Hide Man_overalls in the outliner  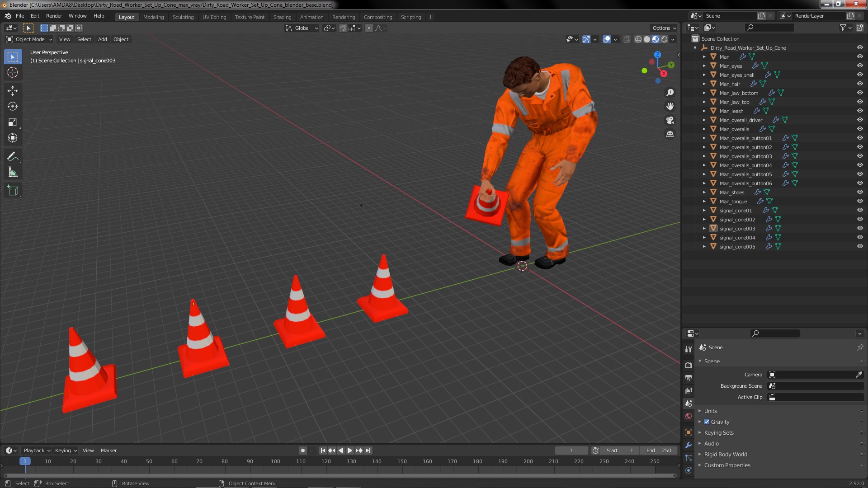pos(860,129)
